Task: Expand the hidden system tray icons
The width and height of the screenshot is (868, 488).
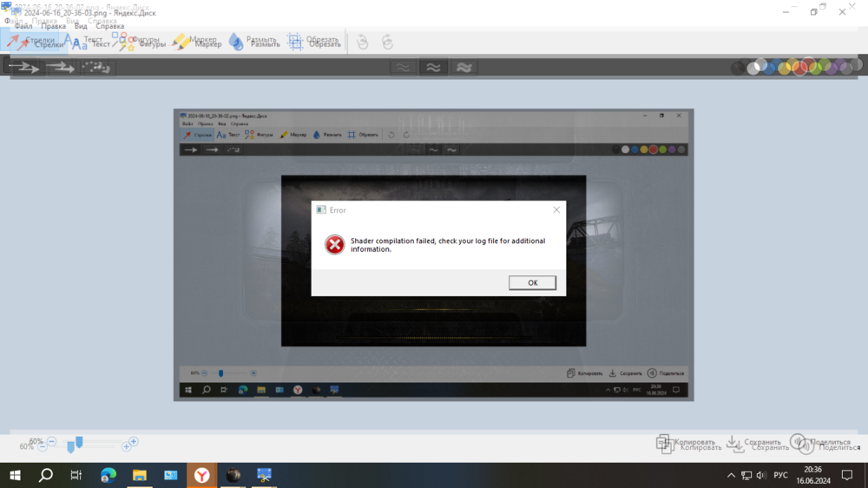Action: (x=731, y=475)
